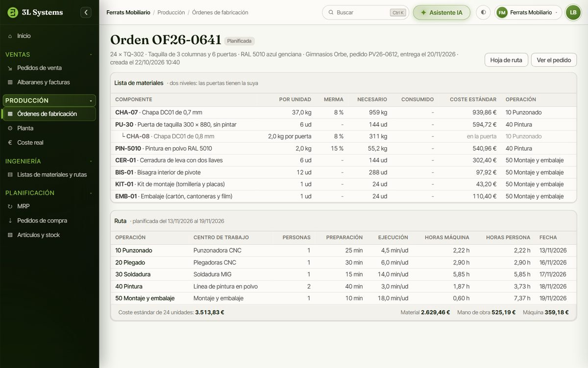
Task: Go to Coste real
Action: [49, 142]
